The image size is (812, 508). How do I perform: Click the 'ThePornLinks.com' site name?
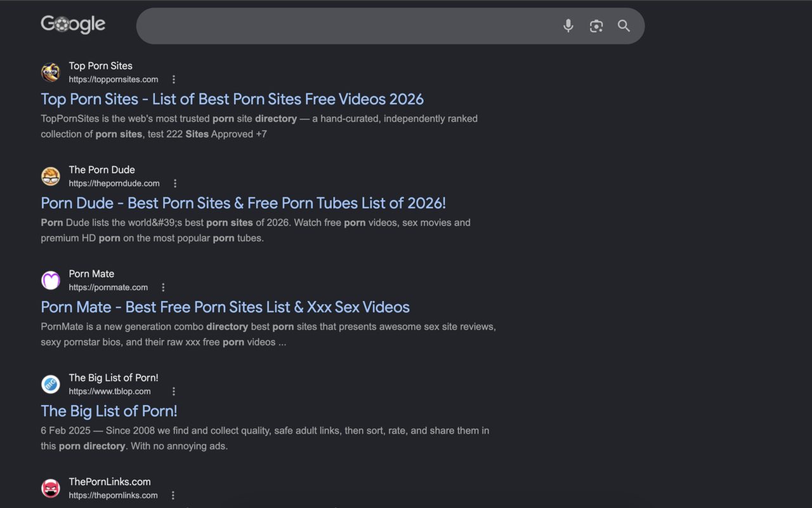click(110, 482)
